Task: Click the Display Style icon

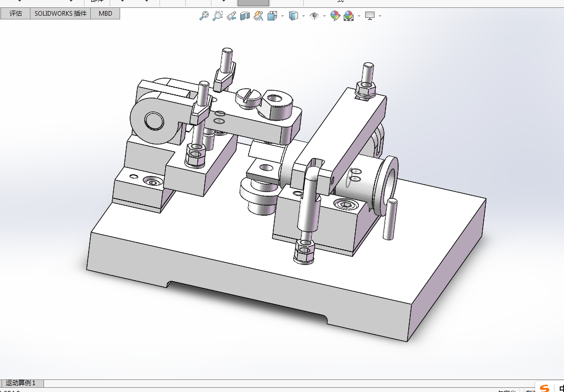Action: [293, 16]
